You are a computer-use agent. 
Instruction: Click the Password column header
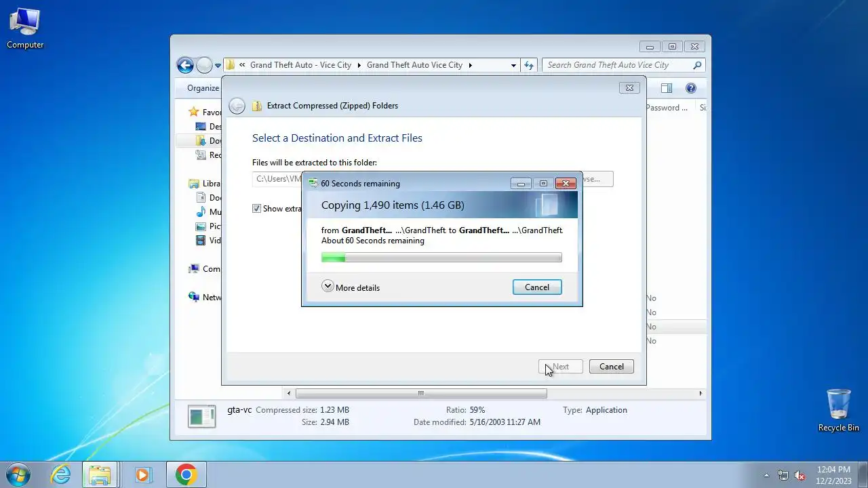coord(667,108)
